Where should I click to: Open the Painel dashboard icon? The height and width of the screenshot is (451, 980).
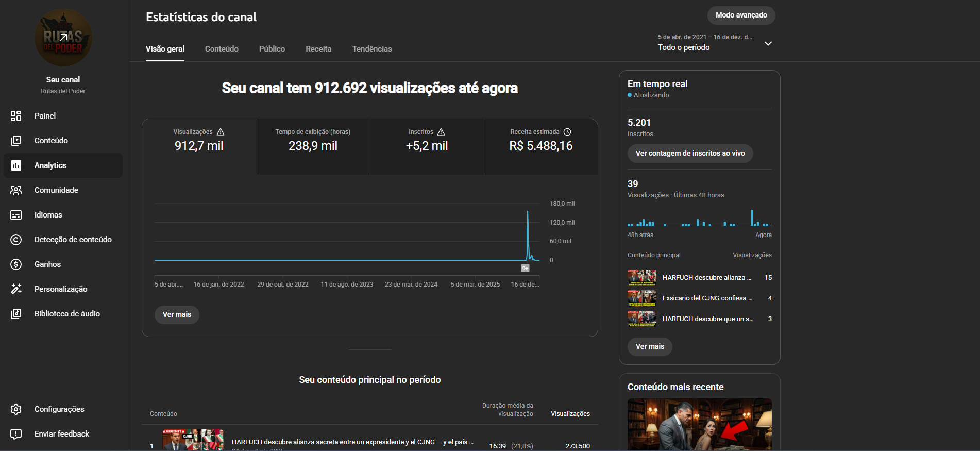tap(16, 116)
